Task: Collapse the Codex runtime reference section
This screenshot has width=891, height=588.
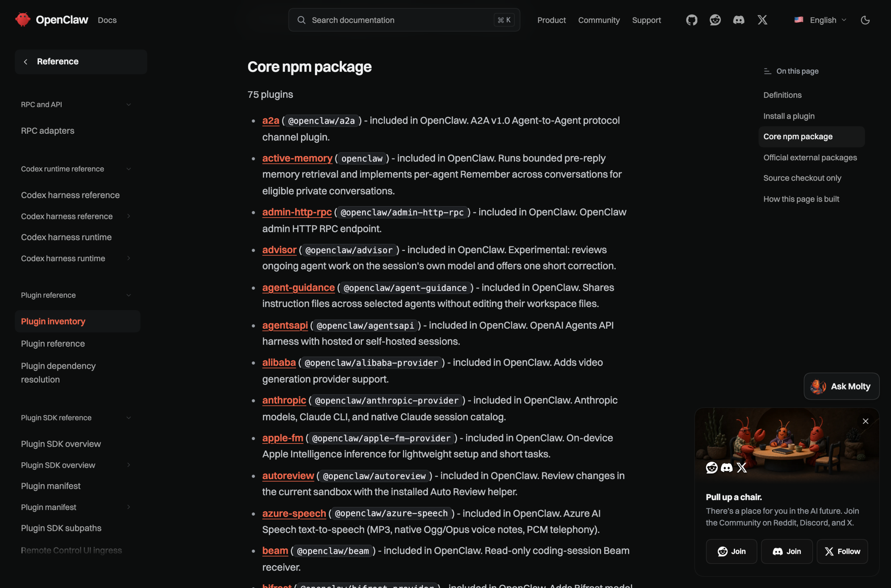Action: click(x=77, y=169)
